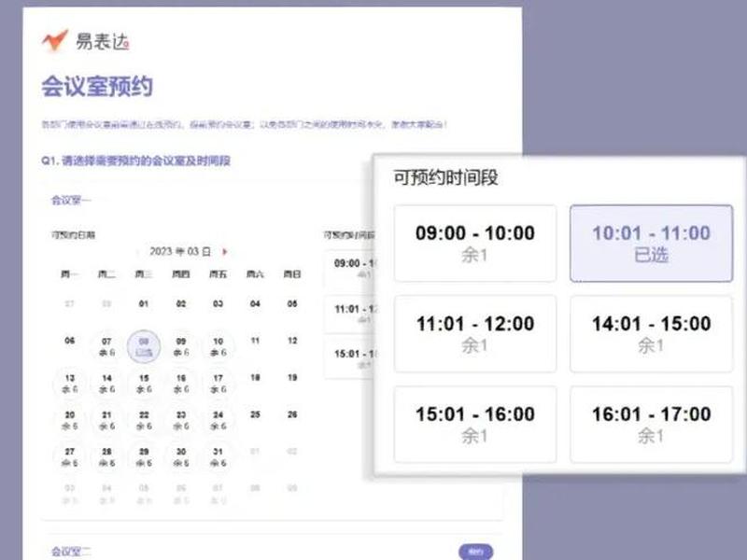Image resolution: width=747 pixels, height=560 pixels.
Task: Click the 2023 年 03 月 month label
Action: pyautogui.click(x=180, y=251)
